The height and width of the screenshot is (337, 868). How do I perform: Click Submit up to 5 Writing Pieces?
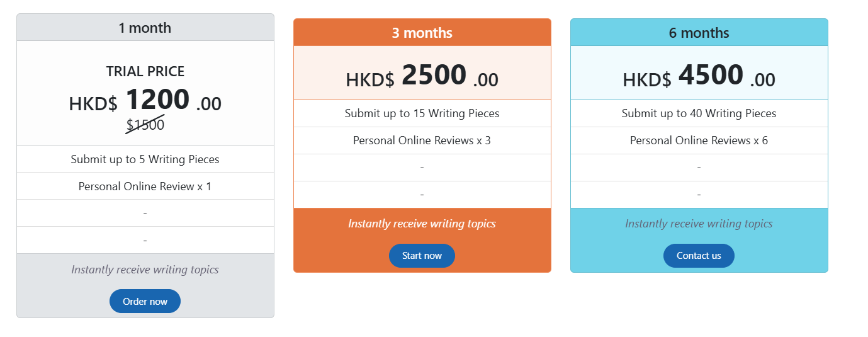[x=145, y=159]
